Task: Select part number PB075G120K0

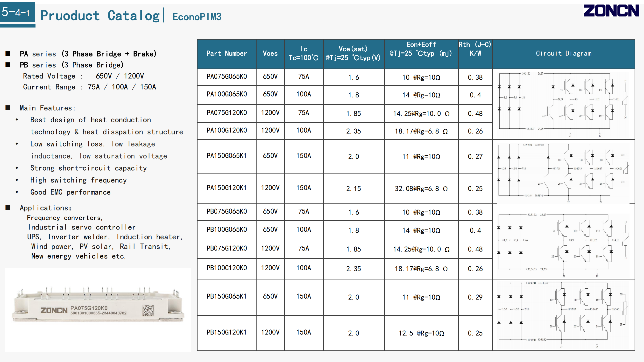Action: point(226,249)
